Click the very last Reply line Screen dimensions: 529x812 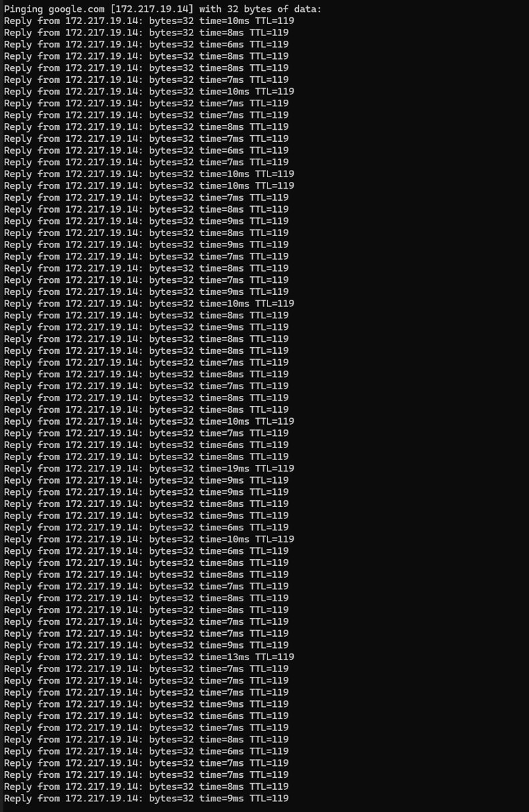(146, 798)
